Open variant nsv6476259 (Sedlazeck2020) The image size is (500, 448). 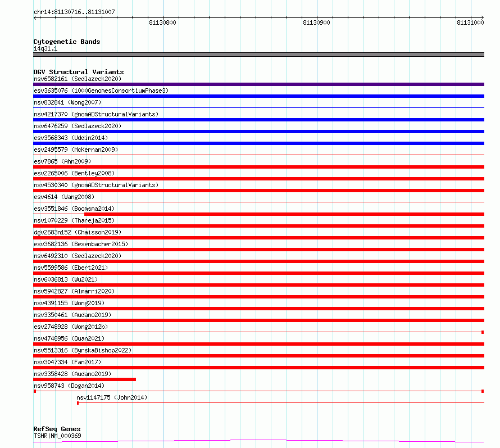[78, 126]
